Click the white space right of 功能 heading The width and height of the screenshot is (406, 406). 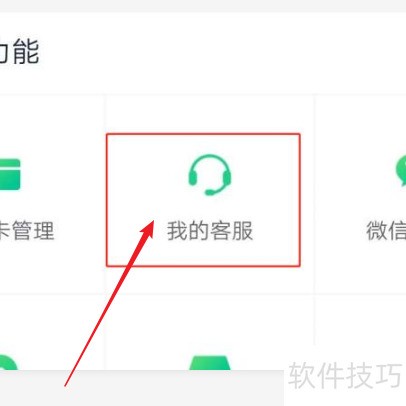pos(220,52)
